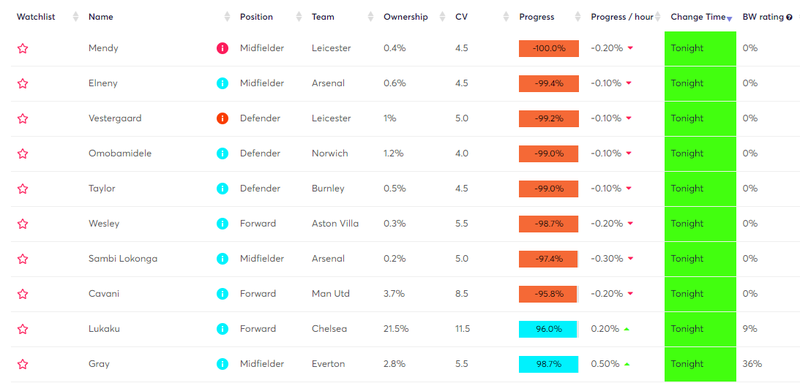Open Mendy's red info icon

pyautogui.click(x=222, y=48)
